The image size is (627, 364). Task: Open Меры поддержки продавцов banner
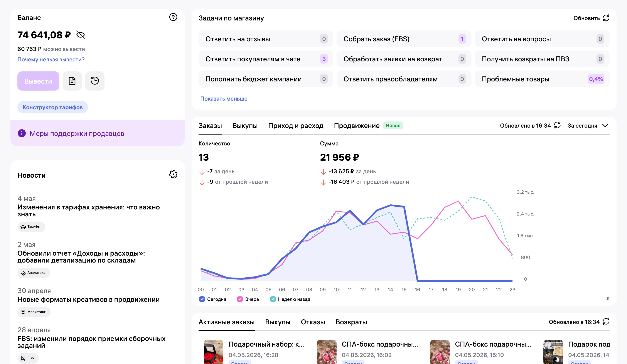point(97,133)
